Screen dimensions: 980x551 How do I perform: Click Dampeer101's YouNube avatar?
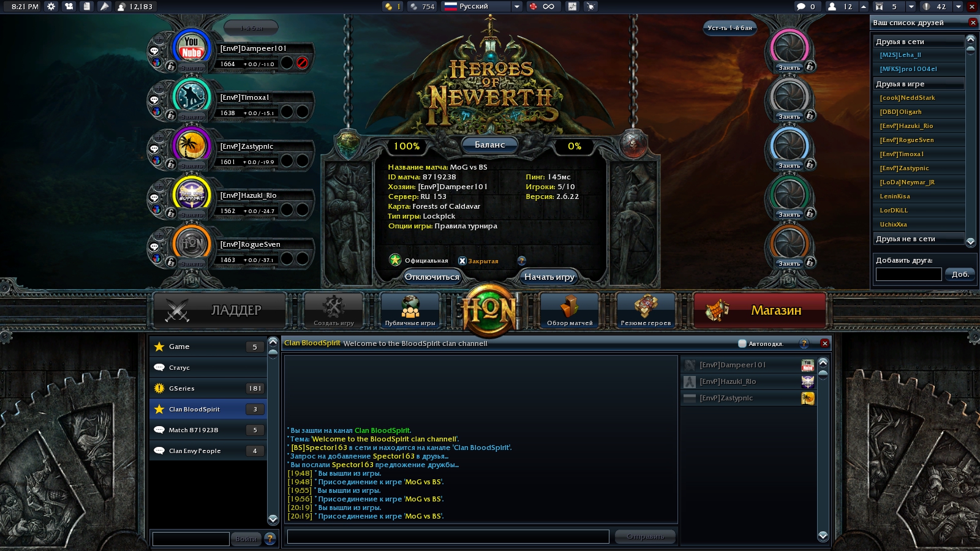coord(192,47)
